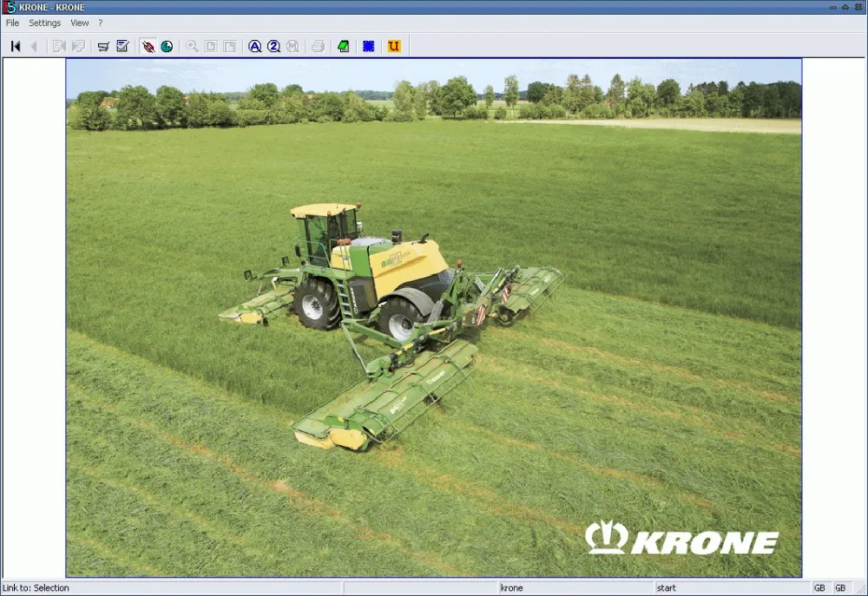Click the grayed fit page icon
868x596 pixels.
coord(211,47)
